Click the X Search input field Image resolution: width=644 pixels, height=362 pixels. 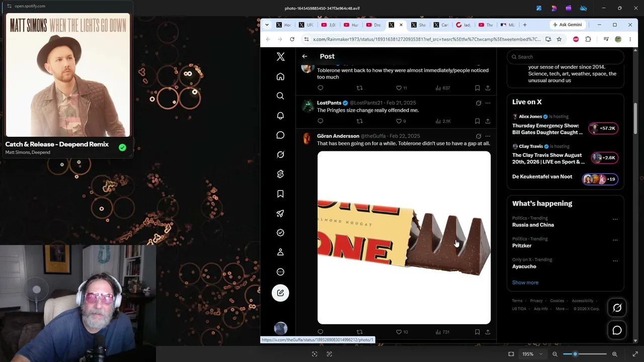(x=566, y=57)
